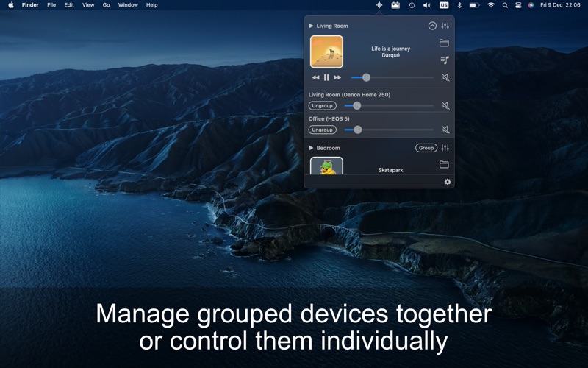Open the system sound volume menu bar icon
Screen dimensions: 588x368
point(427,5)
